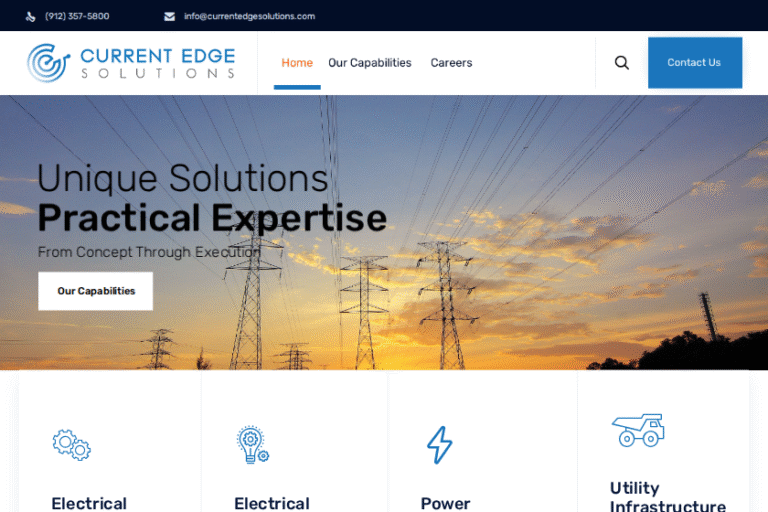The width and height of the screenshot is (768, 512).
Task: Click the dump truck icon
Action: [x=638, y=430]
